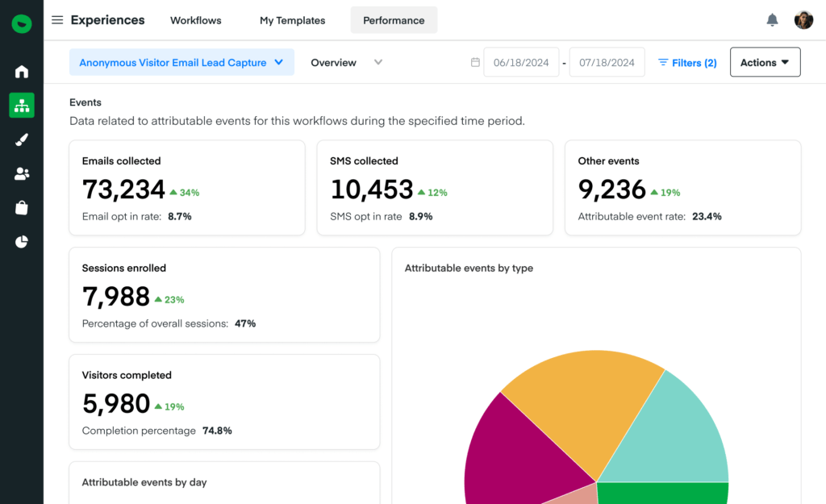Click the end date field 07/18/2024

tap(607, 62)
